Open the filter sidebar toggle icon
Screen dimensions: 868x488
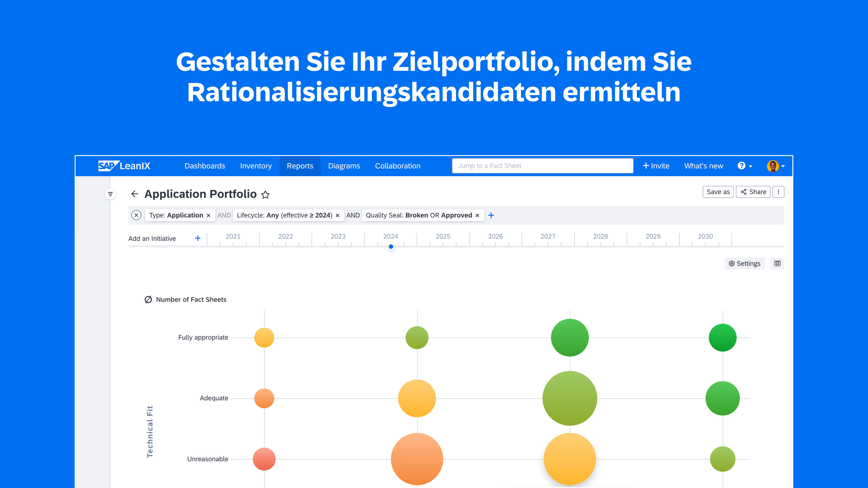pyautogui.click(x=110, y=194)
